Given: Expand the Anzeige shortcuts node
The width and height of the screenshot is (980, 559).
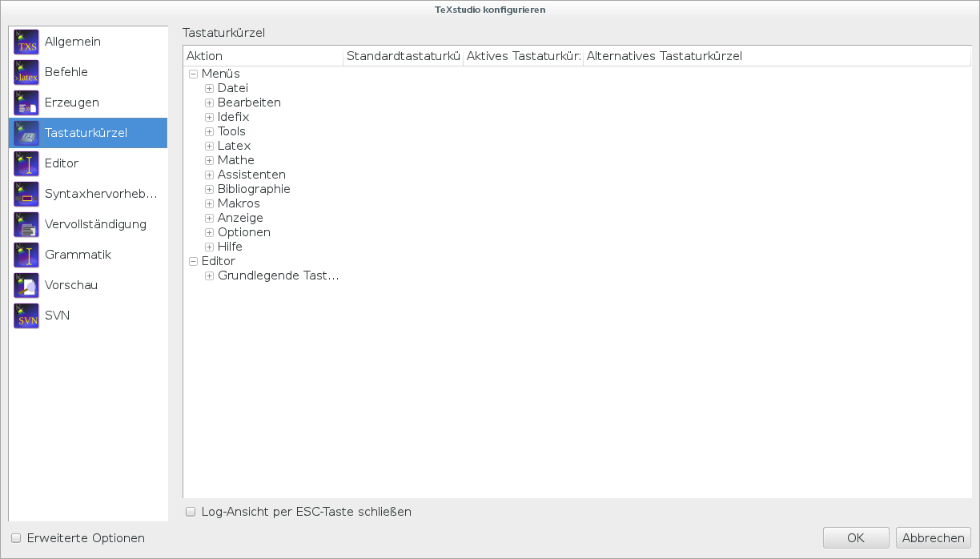Looking at the screenshot, I should 209,218.
